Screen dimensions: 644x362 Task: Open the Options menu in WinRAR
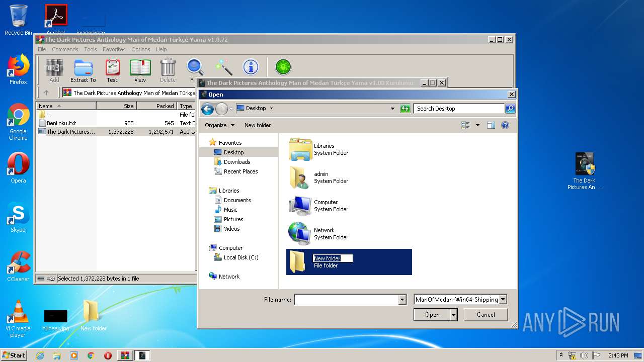point(141,49)
